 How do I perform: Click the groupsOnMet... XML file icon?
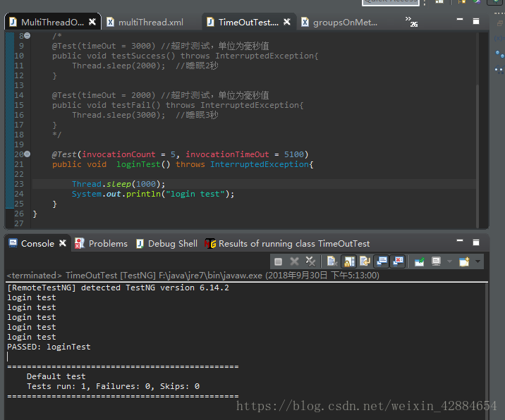click(x=305, y=23)
